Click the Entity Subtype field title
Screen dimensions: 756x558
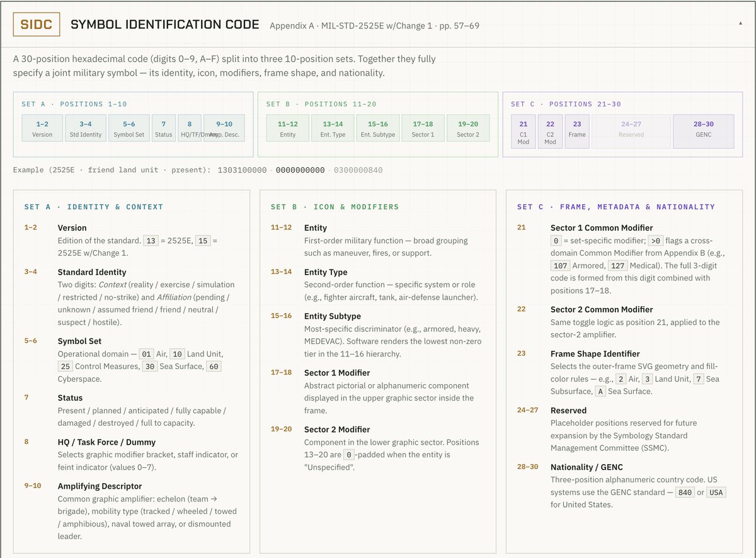tap(333, 316)
